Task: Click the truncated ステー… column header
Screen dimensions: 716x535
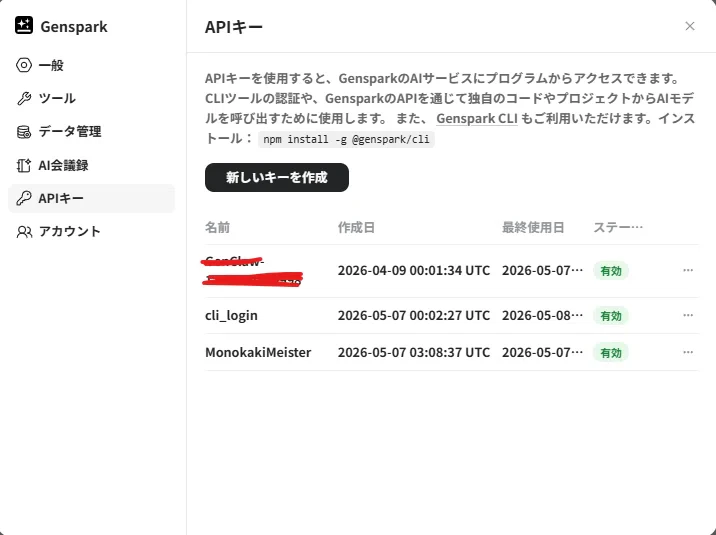Action: coord(618,227)
